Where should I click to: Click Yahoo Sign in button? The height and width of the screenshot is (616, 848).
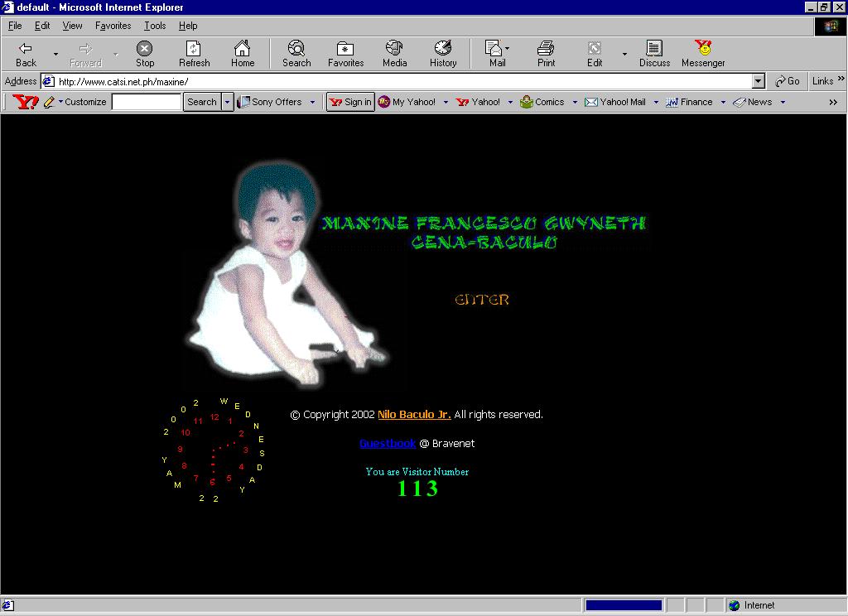350,102
